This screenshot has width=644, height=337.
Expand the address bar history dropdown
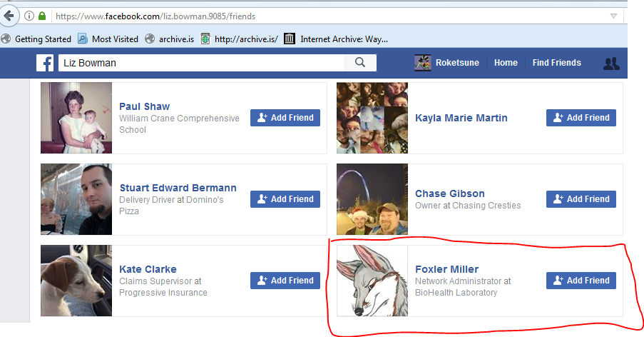[x=613, y=16]
